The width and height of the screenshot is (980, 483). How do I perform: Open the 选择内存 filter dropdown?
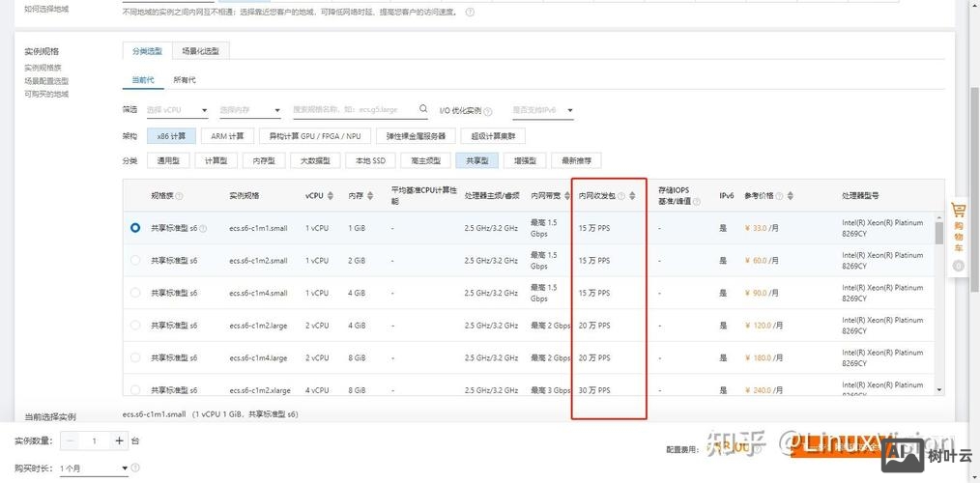click(249, 110)
